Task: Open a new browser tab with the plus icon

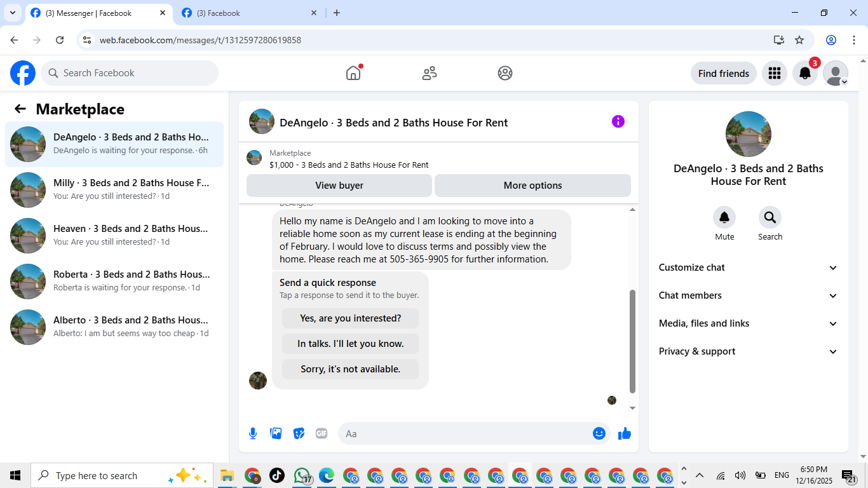Action: point(337,13)
